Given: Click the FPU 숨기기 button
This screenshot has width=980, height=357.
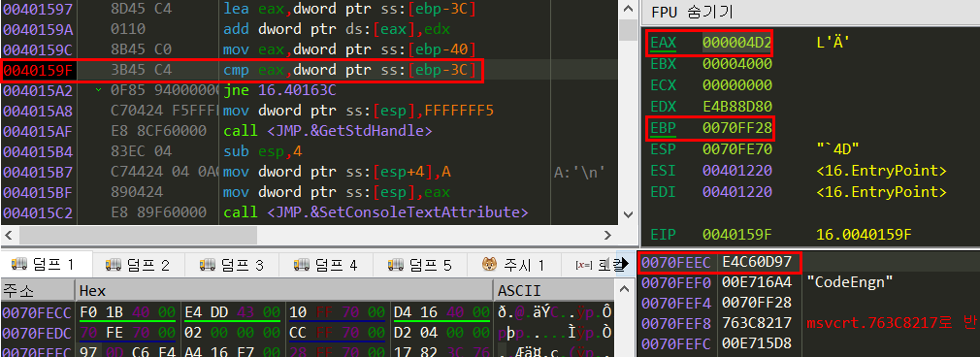Looking at the screenshot, I should pyautogui.click(x=693, y=12).
